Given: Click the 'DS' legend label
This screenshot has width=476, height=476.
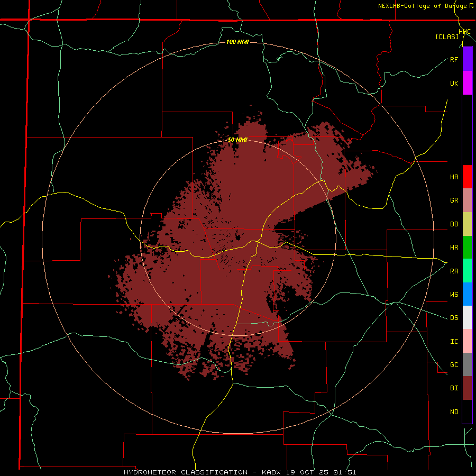Looking at the screenshot, I should point(454,318).
